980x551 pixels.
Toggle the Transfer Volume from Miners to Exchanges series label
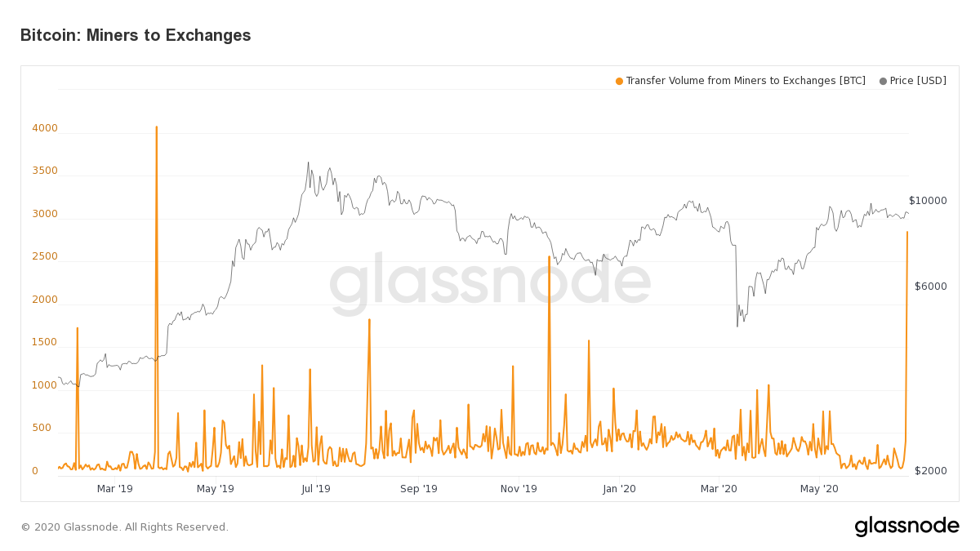(745, 81)
